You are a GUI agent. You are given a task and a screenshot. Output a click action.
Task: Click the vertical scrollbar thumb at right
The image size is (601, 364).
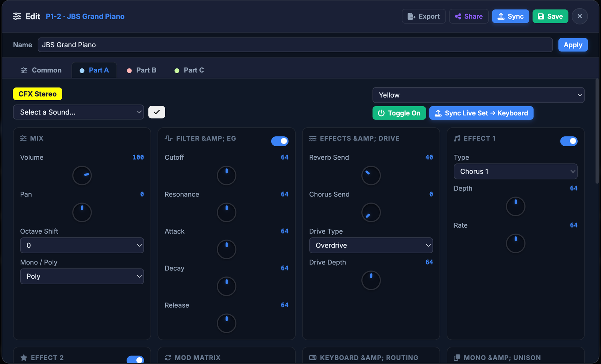pos(597,131)
